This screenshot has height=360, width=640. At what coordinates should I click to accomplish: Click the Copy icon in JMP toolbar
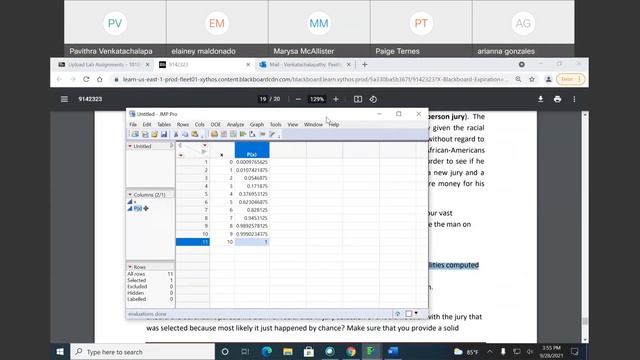(185, 134)
